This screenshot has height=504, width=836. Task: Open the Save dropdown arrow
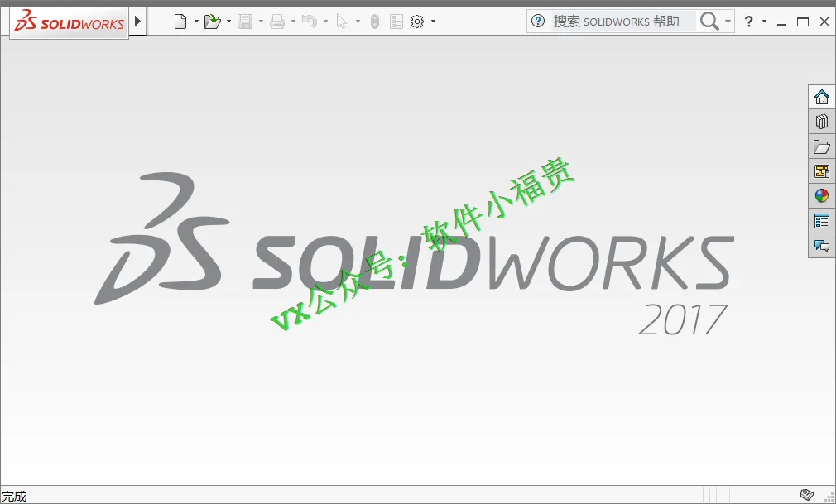click(x=261, y=22)
